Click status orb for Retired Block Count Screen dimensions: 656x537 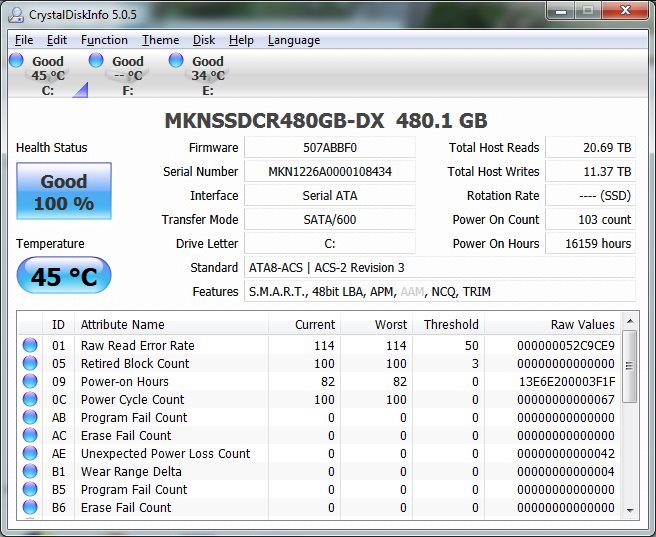[x=30, y=363]
